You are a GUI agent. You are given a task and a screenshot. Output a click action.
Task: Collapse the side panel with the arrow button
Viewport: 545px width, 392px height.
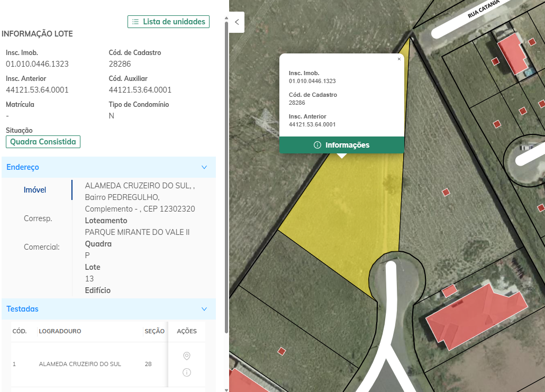pyautogui.click(x=237, y=22)
